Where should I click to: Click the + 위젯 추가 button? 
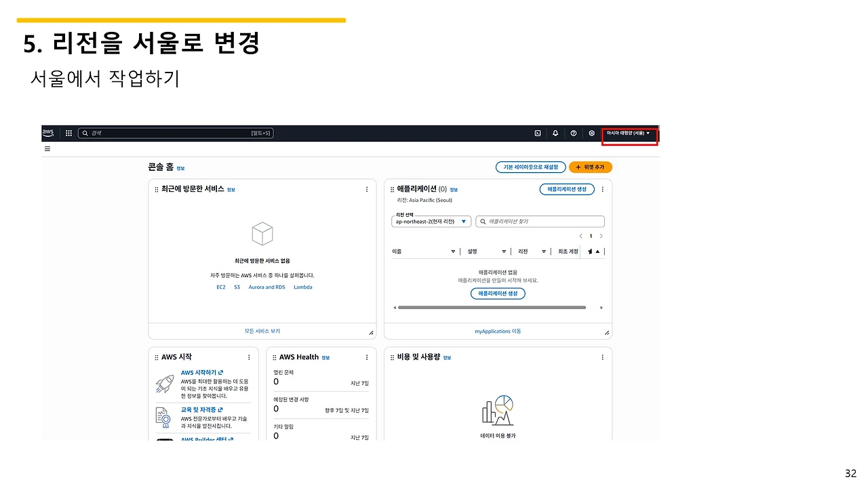(589, 167)
